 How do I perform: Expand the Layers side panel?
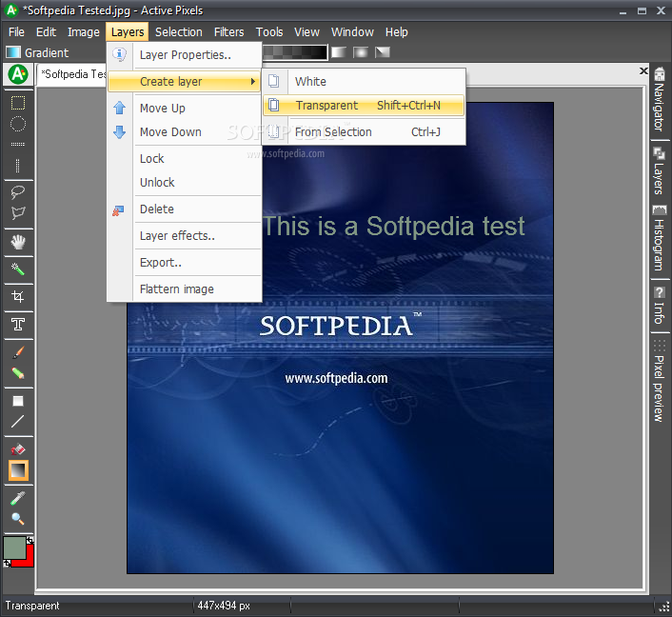[x=659, y=170]
